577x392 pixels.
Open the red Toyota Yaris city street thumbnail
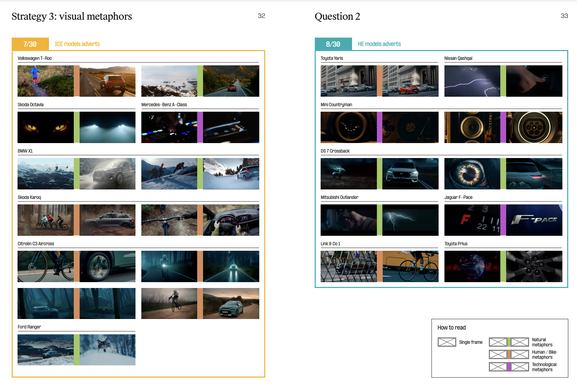[410, 81]
